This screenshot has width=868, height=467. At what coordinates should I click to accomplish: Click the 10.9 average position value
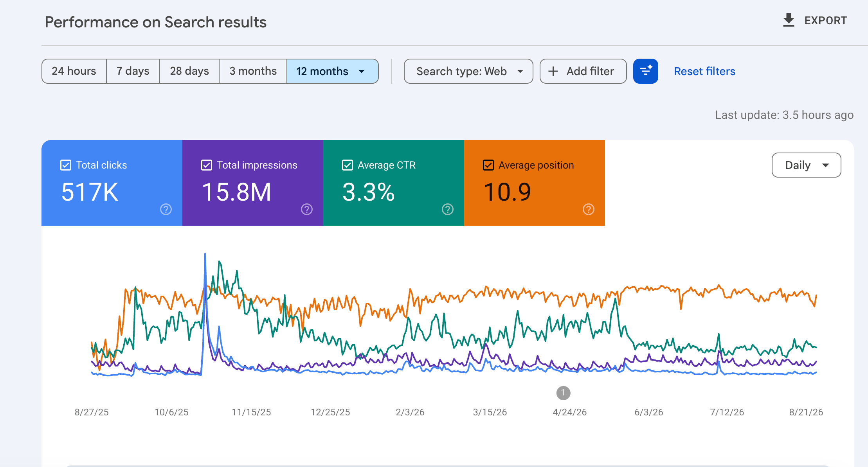pyautogui.click(x=507, y=192)
